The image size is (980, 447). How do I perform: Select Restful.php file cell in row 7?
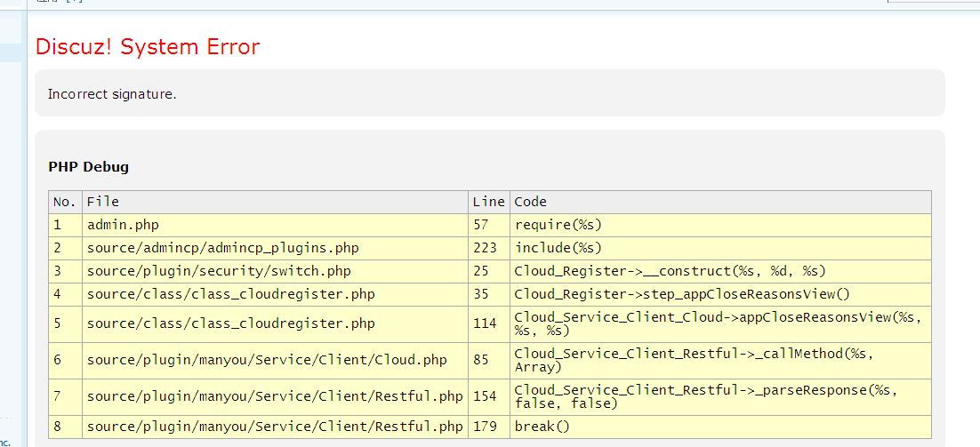click(x=275, y=397)
